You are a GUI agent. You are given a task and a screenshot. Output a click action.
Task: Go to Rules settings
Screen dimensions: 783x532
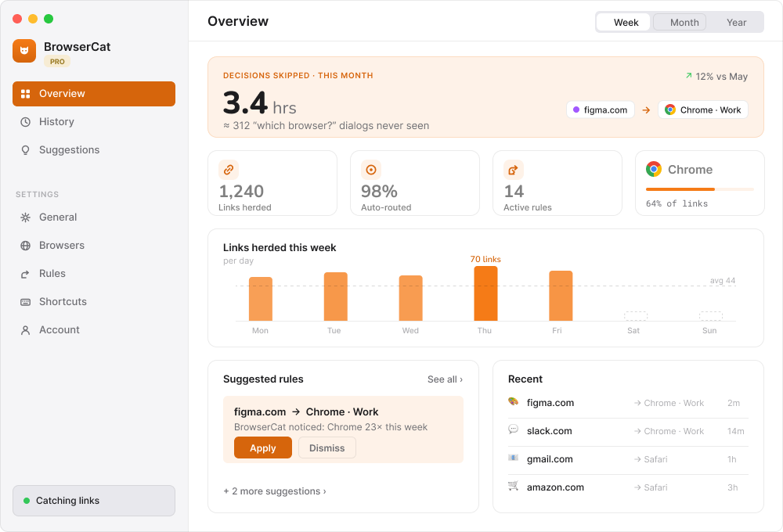tap(94, 274)
